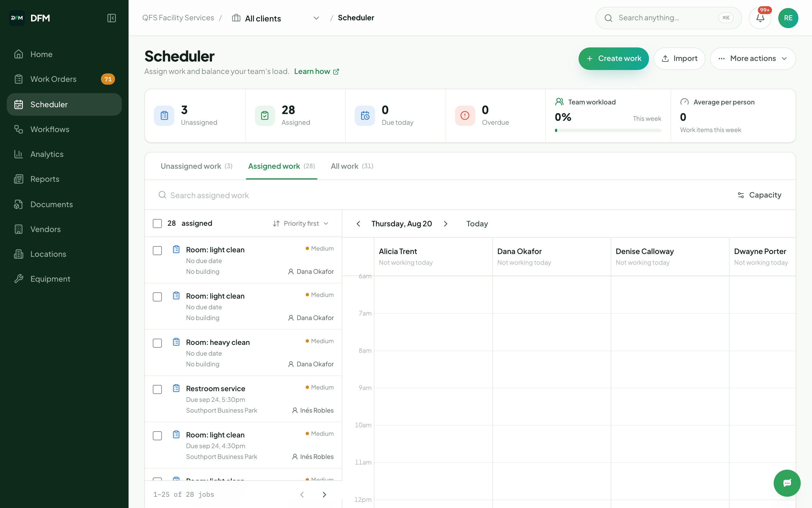Go to previous day arrow
The image size is (812, 508).
358,224
